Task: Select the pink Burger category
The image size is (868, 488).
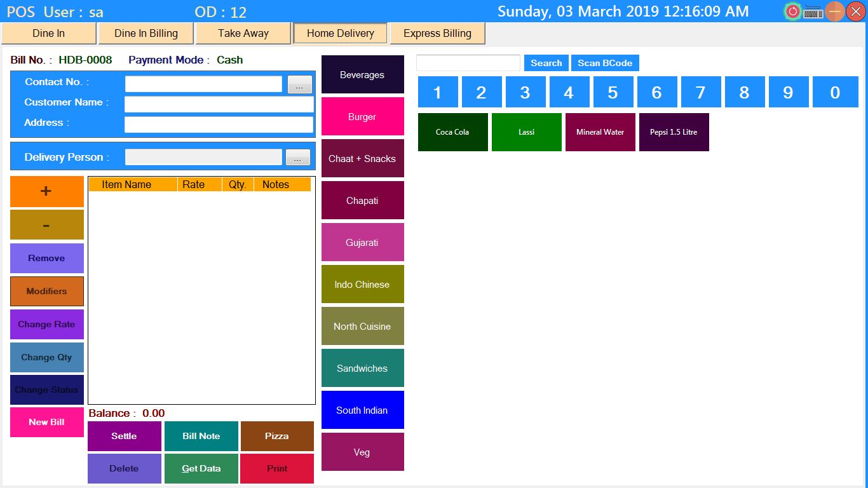Action: (362, 116)
